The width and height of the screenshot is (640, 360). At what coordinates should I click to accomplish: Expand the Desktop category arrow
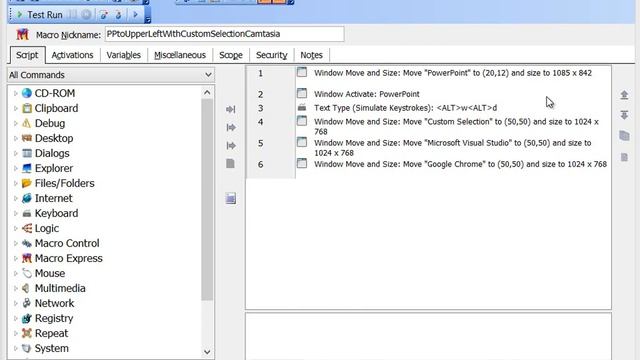[x=16, y=138]
